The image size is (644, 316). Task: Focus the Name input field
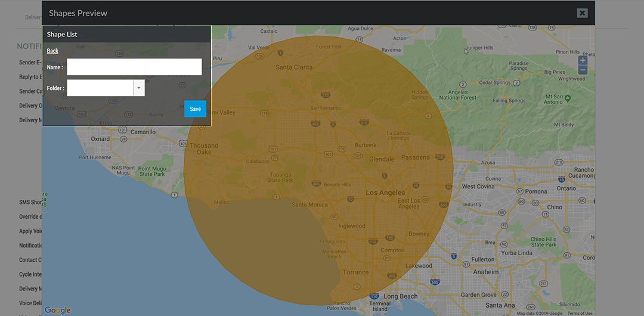[x=134, y=67]
